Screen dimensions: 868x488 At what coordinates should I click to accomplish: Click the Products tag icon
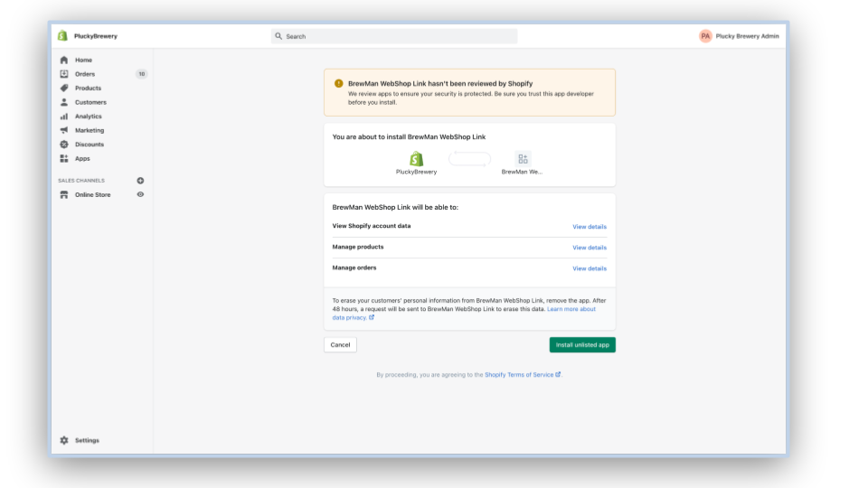point(64,88)
